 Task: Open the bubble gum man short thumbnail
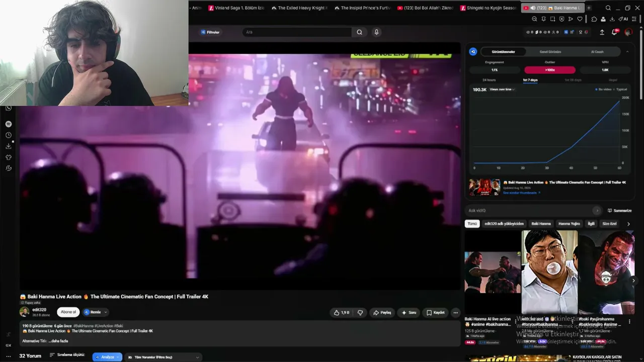click(549, 272)
